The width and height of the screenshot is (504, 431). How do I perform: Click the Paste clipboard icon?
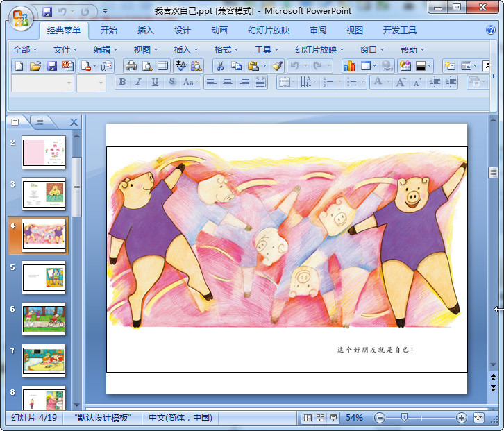tap(253, 66)
